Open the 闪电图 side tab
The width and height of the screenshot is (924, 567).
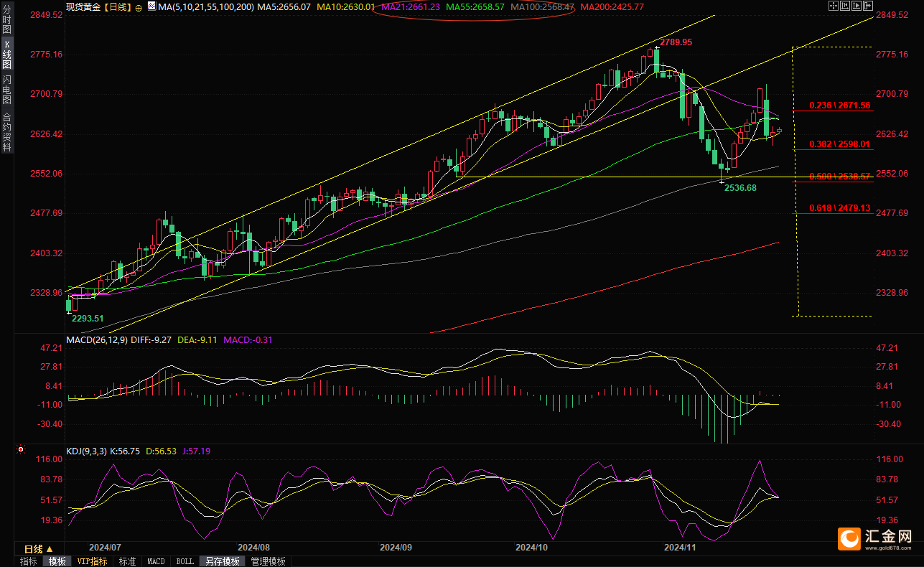[6, 88]
